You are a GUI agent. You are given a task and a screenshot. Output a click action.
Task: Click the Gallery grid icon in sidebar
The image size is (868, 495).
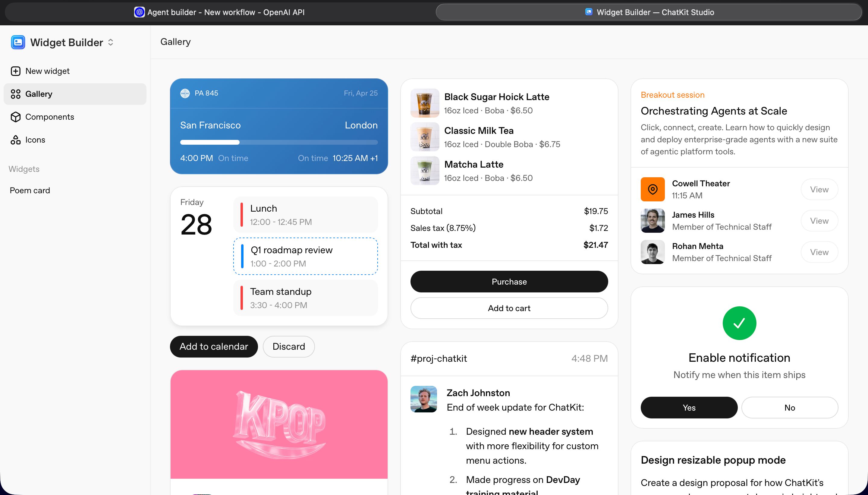(x=16, y=94)
